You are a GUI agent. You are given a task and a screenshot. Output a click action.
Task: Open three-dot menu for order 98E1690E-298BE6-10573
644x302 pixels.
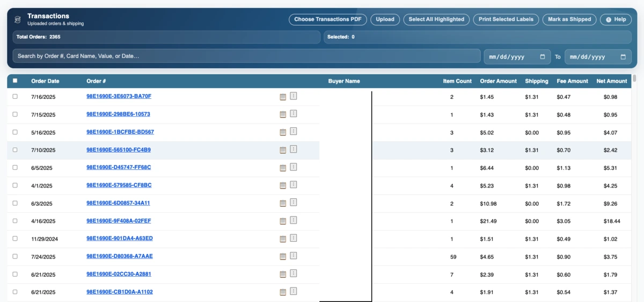tap(294, 114)
